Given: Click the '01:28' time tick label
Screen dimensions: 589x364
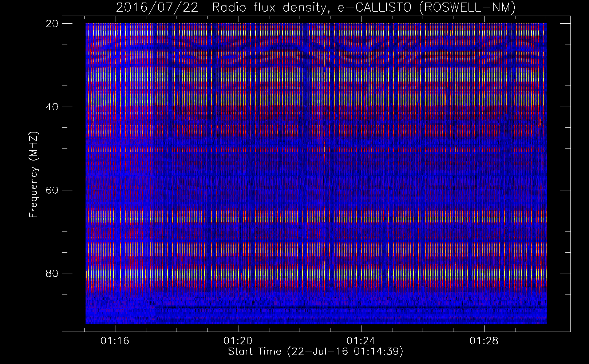Looking at the screenshot, I should coord(484,341).
